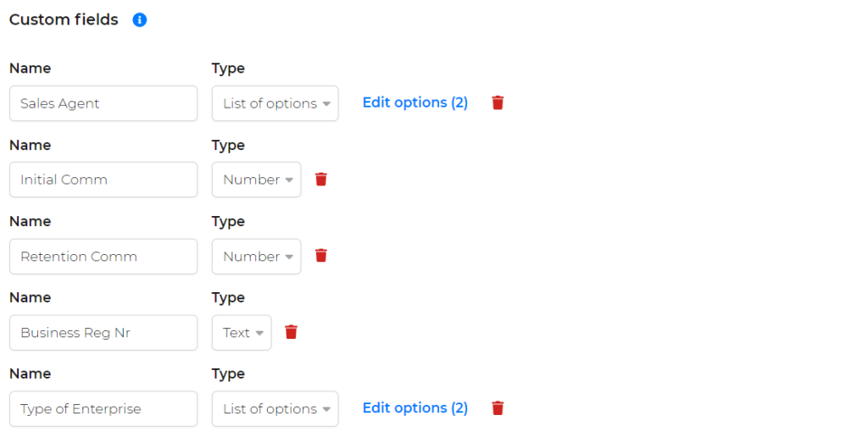The width and height of the screenshot is (868, 443).
Task: Delete the Type of Enterprise field
Action: [498, 408]
